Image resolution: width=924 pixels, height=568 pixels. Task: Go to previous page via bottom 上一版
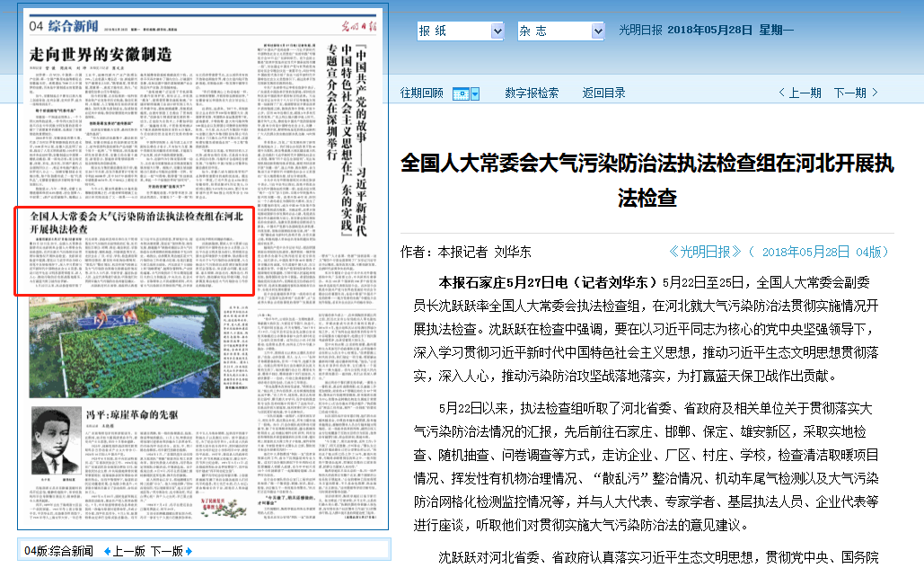128,551
